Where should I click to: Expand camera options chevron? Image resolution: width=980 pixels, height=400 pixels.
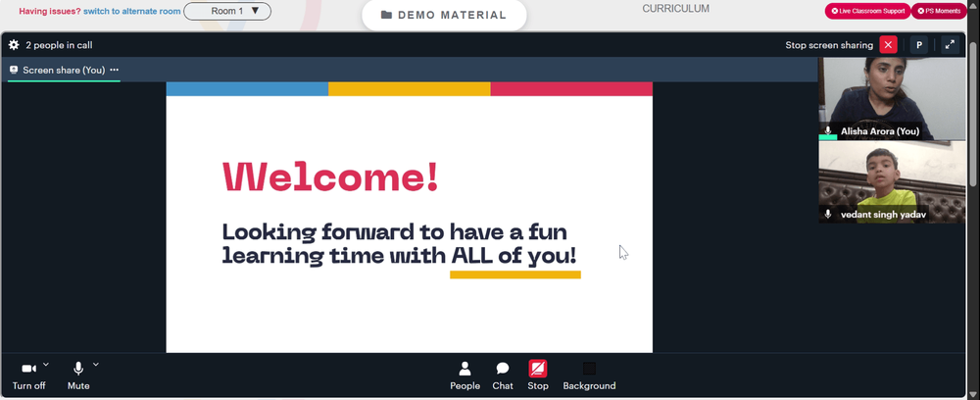(46, 365)
